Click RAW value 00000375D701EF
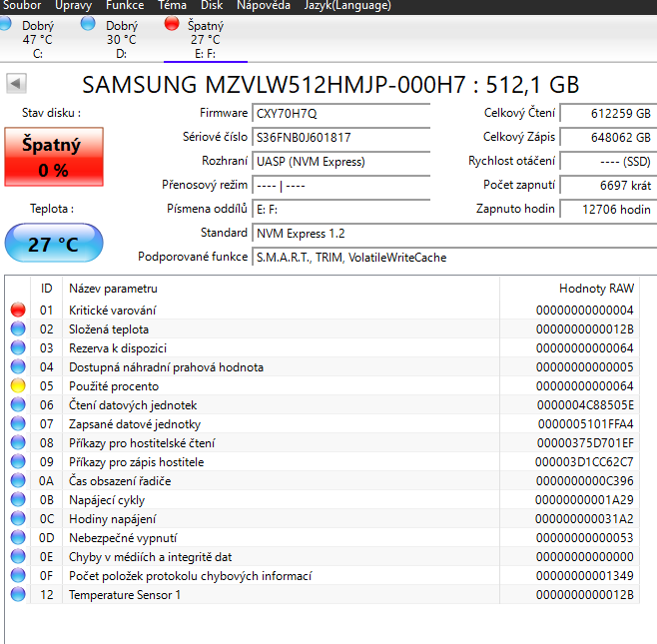 [585, 443]
